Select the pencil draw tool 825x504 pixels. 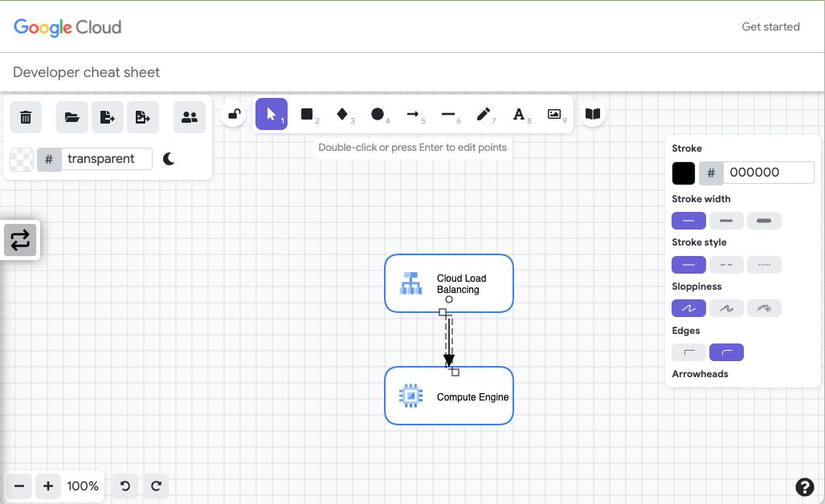click(x=484, y=114)
